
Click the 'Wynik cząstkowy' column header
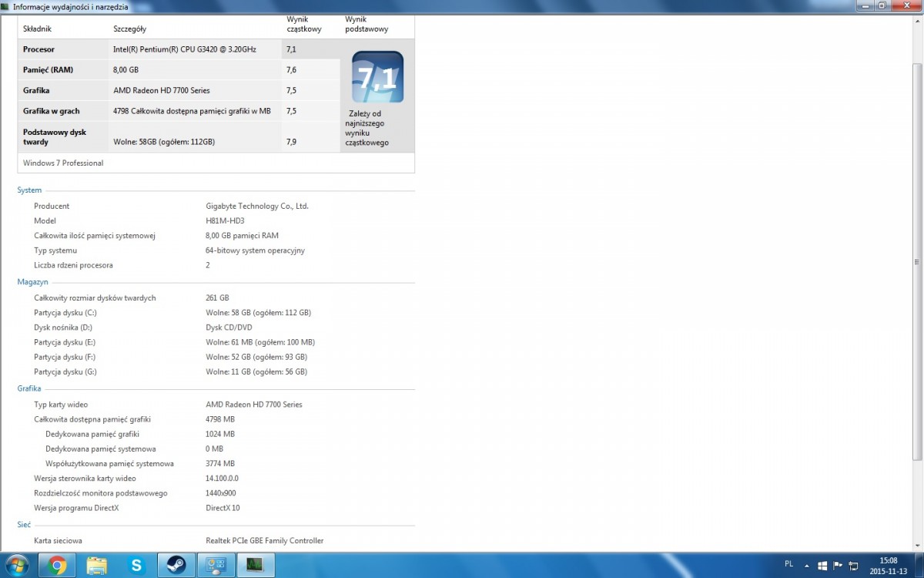[x=304, y=24]
